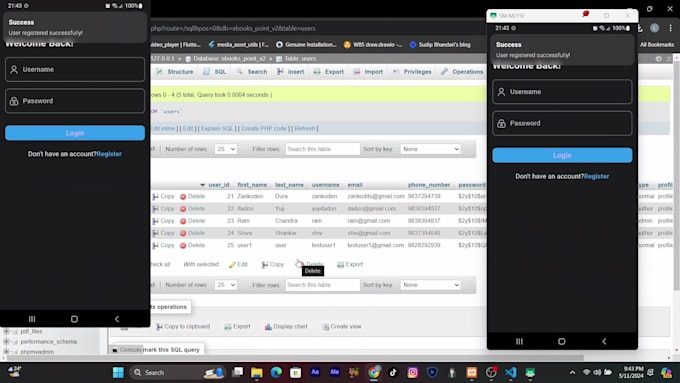Screen dimensions: 680x383
Task: Tap Register link on left phone
Action: pyautogui.click(x=109, y=154)
